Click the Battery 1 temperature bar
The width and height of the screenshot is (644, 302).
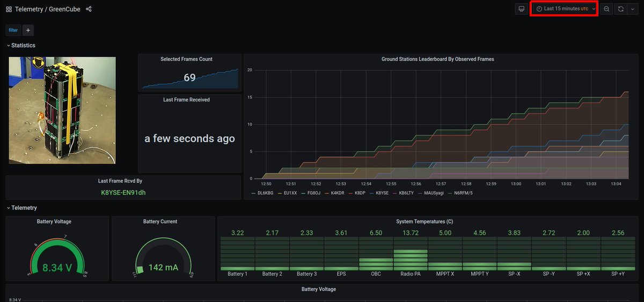point(238,254)
